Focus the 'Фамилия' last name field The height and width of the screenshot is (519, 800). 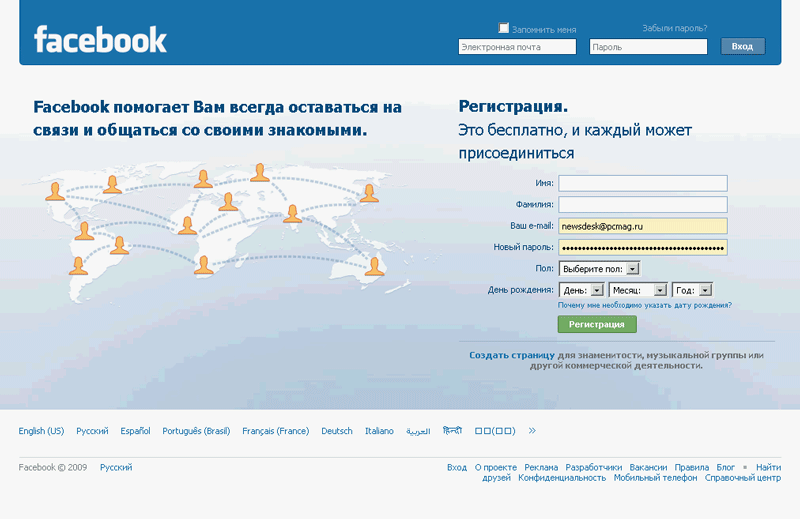pyautogui.click(x=642, y=204)
